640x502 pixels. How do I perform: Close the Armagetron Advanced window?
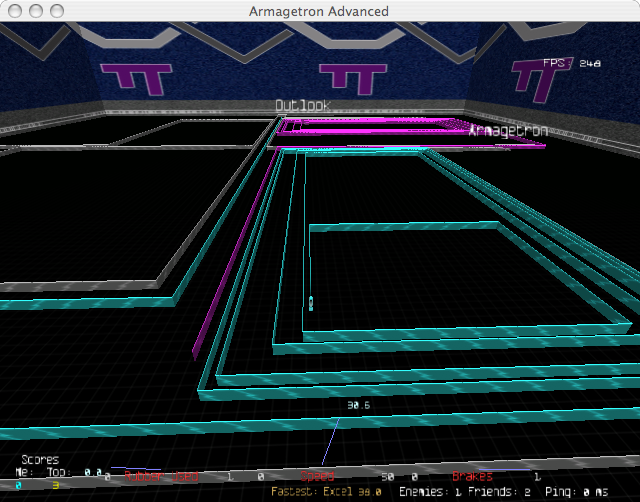[15, 11]
